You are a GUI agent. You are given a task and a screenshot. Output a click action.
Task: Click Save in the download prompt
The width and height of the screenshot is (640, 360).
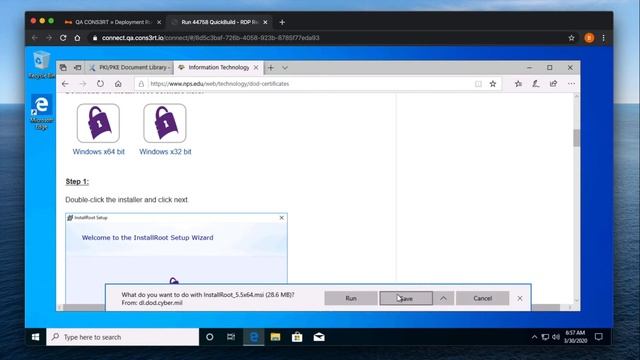tap(406, 298)
